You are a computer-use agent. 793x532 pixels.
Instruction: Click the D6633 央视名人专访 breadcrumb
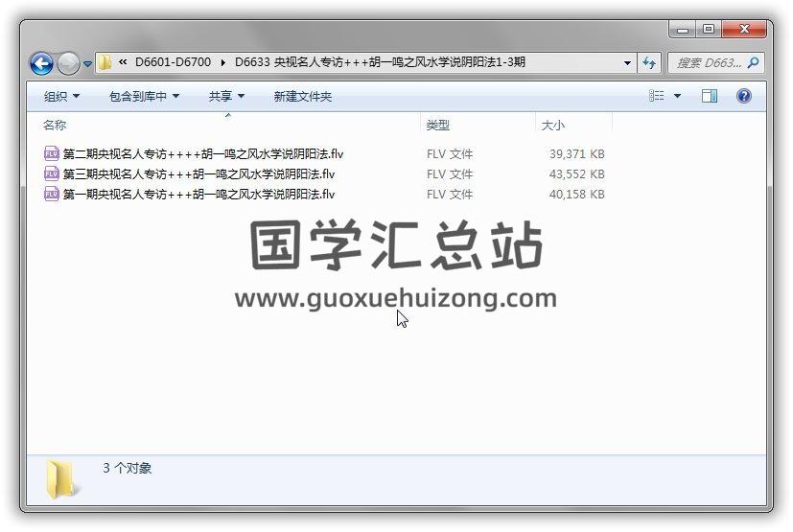[x=380, y=62]
